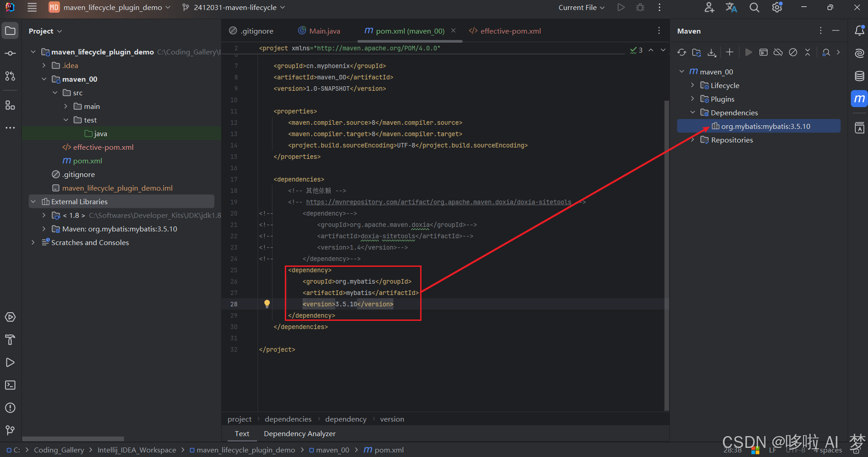Execute Maven Goal icon
The height and width of the screenshot is (457, 868).
tap(764, 52)
